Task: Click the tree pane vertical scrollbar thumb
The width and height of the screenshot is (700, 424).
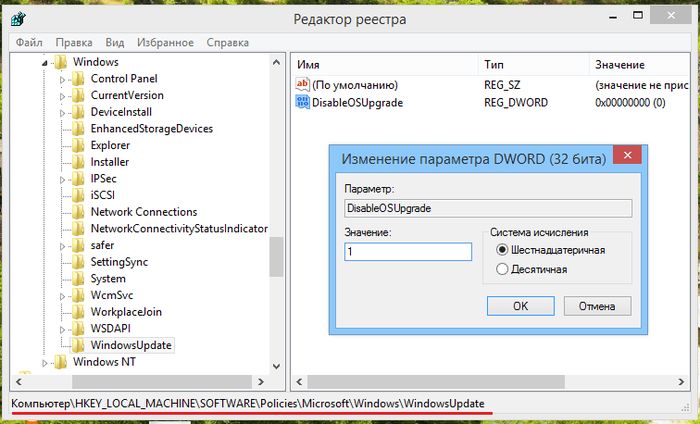Action: (276, 257)
